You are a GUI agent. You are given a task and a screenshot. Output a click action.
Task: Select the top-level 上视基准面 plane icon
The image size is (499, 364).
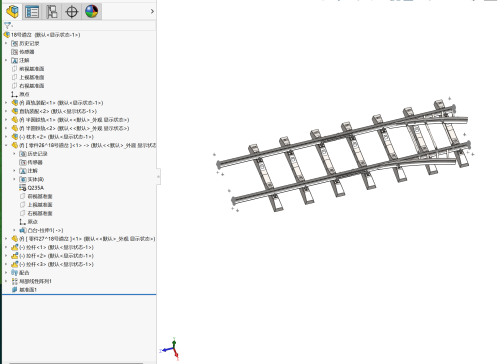(14, 77)
